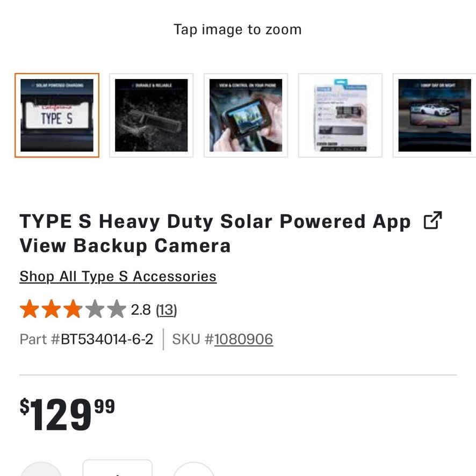Screen dimensions: 476x476
Task: Decrease quantity with the gray minus circle
Action: 41,469
